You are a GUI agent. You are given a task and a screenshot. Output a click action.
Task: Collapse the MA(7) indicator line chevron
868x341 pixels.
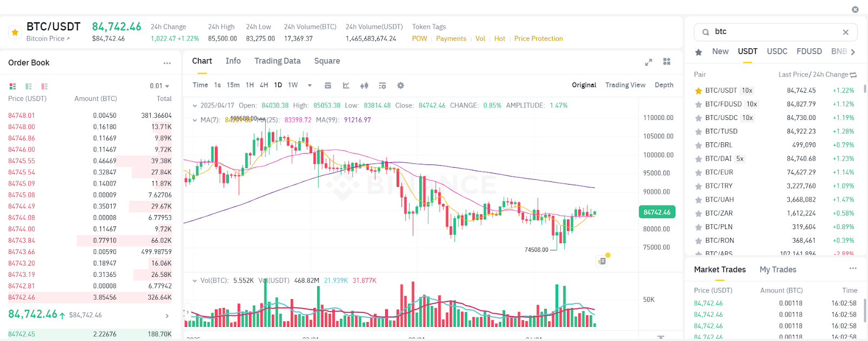(x=195, y=120)
